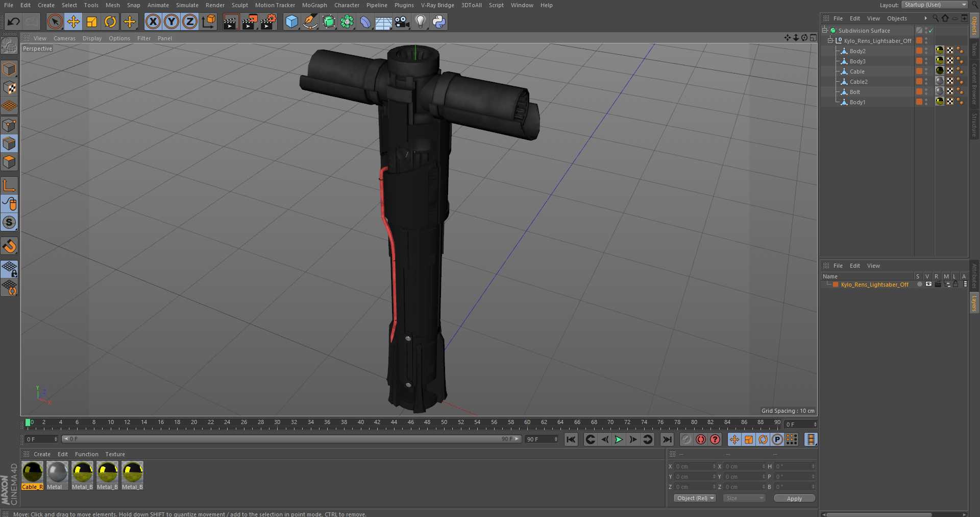The height and width of the screenshot is (517, 980).
Task: Render to Picture Viewer
Action: point(250,21)
